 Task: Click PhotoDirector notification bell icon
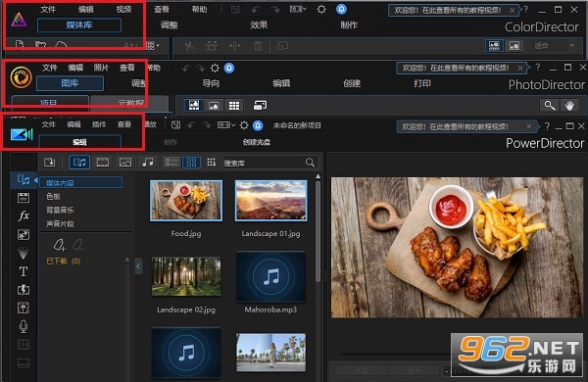coord(229,68)
